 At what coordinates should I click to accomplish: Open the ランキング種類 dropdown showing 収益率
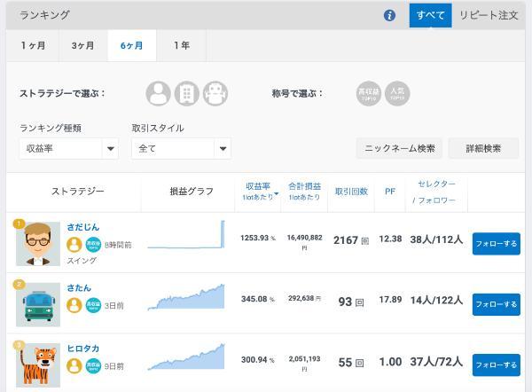[69, 148]
